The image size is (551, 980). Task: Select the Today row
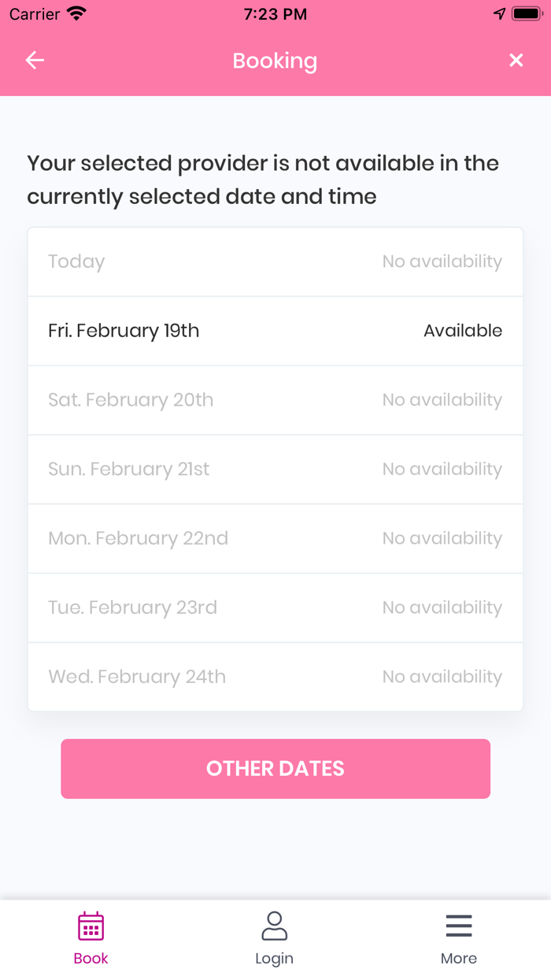point(275,262)
